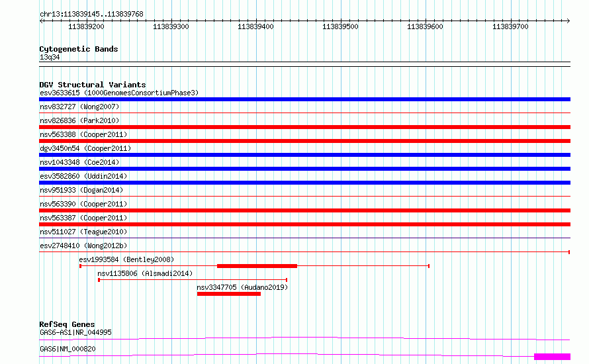The image size is (589, 364).
Task: Click the nsv563388 (Cooper2011) label
Action: click(x=83, y=134)
